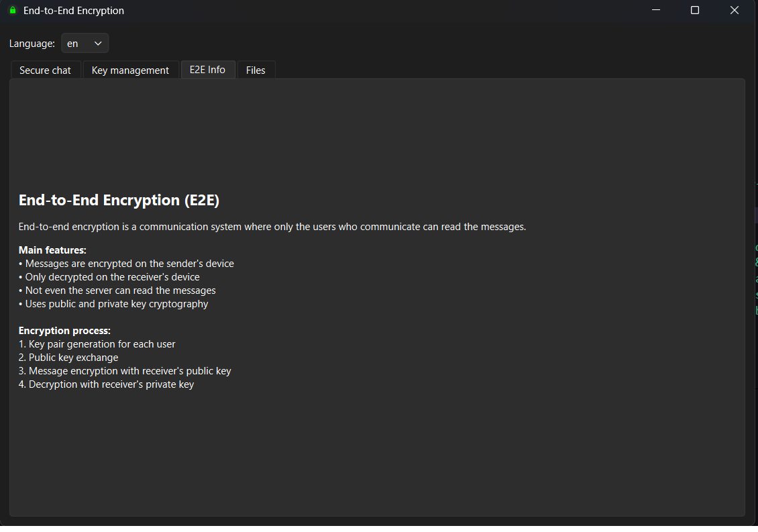Click the public and private key cryptography bullet

click(x=117, y=304)
